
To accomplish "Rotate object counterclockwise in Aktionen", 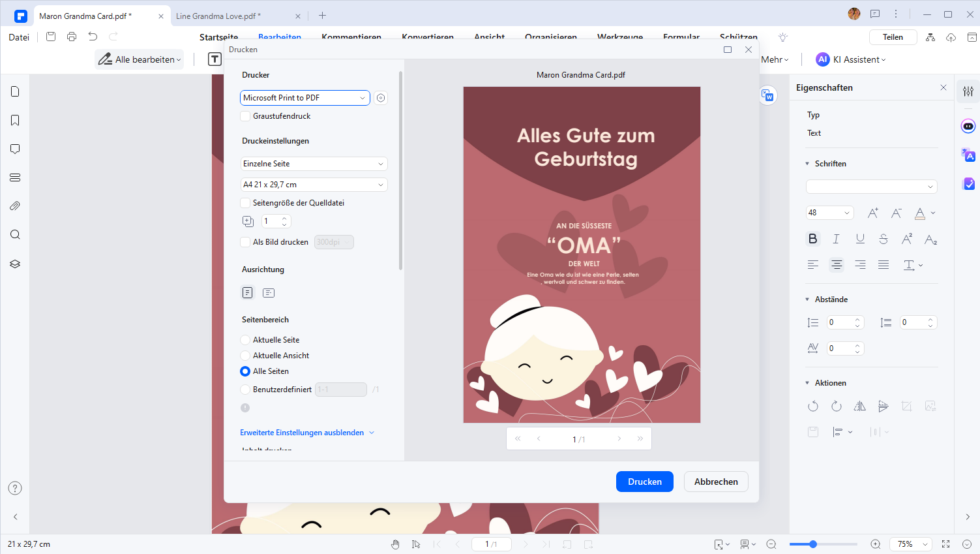I will (813, 406).
